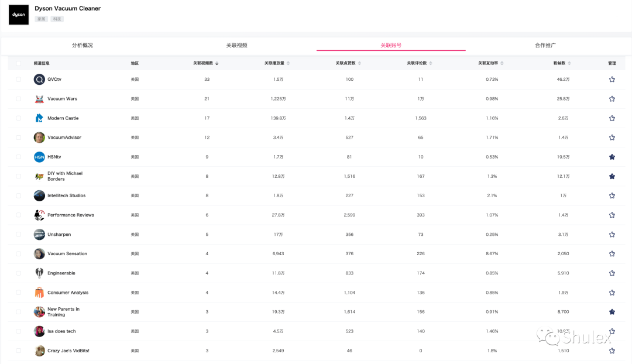This screenshot has width=632, height=364.
Task: Click the Dyson logo
Action: [19, 15]
